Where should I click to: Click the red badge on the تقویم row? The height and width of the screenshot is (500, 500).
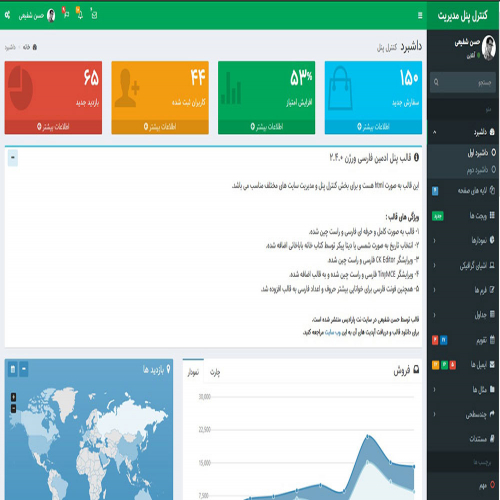tap(435, 340)
